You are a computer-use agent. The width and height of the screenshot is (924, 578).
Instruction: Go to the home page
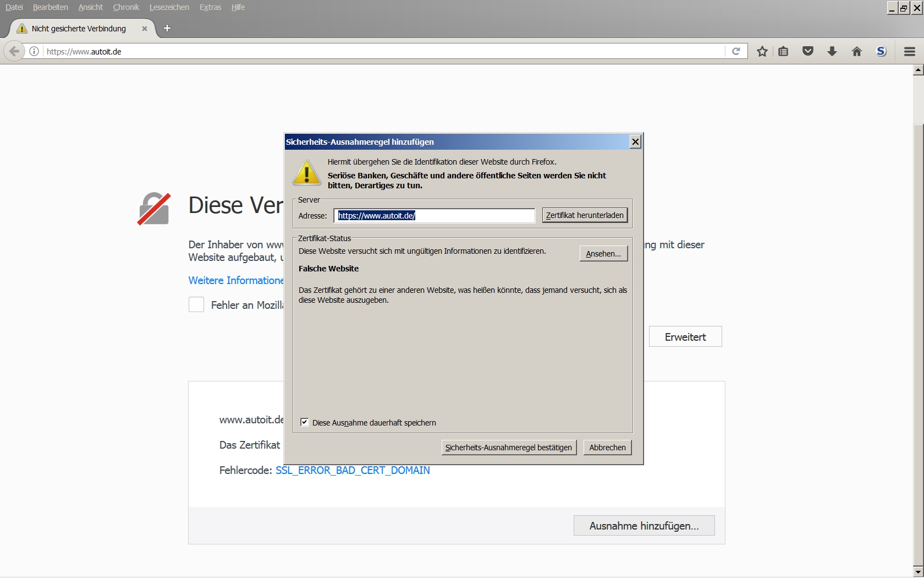(856, 51)
